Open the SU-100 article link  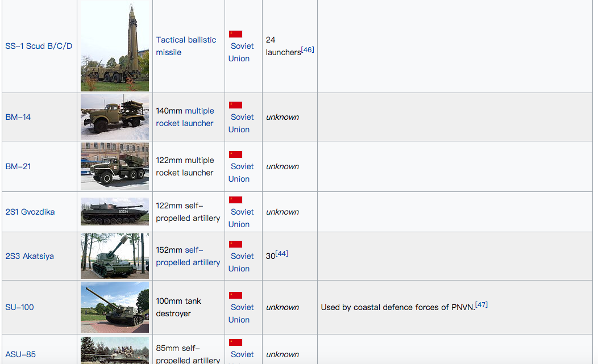pos(19,307)
